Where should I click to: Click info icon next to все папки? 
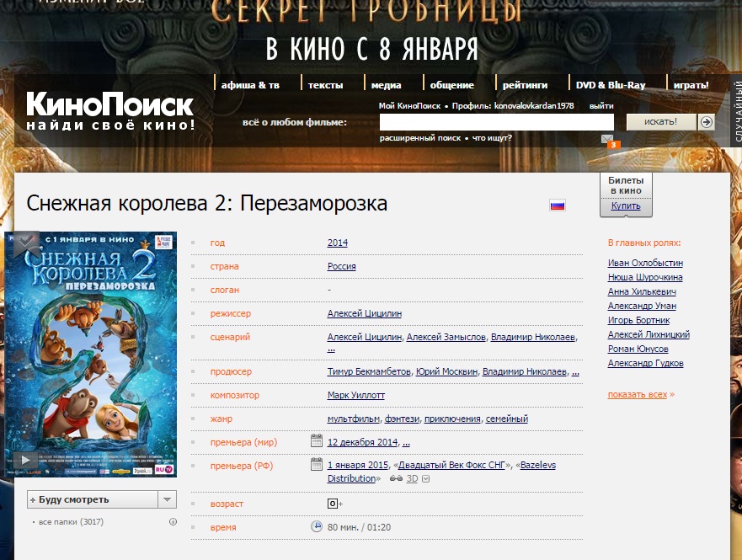coord(173,522)
